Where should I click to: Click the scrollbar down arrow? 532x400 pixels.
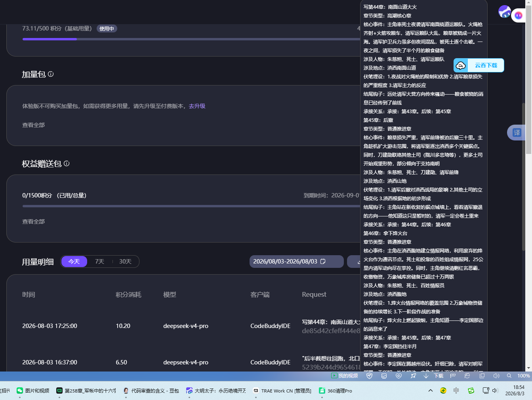point(528,368)
